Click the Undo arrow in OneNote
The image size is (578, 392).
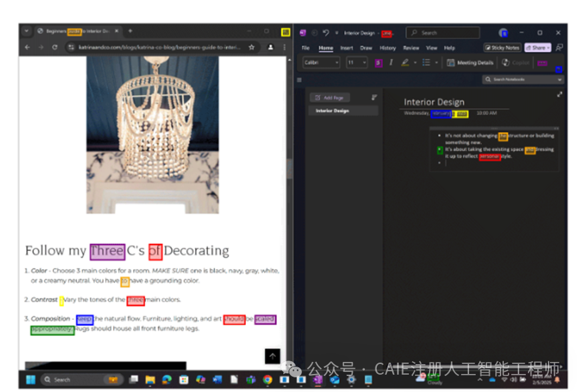[325, 33]
